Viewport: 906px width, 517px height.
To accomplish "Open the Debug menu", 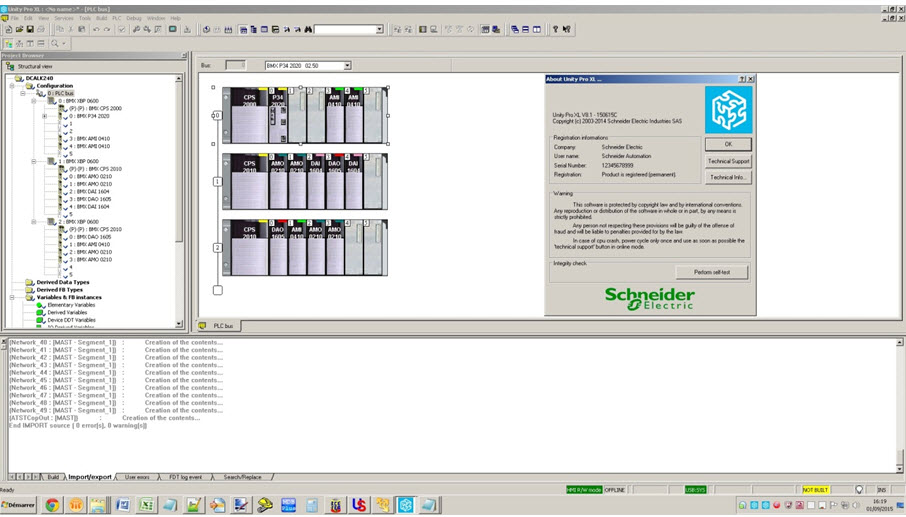I will [134, 18].
